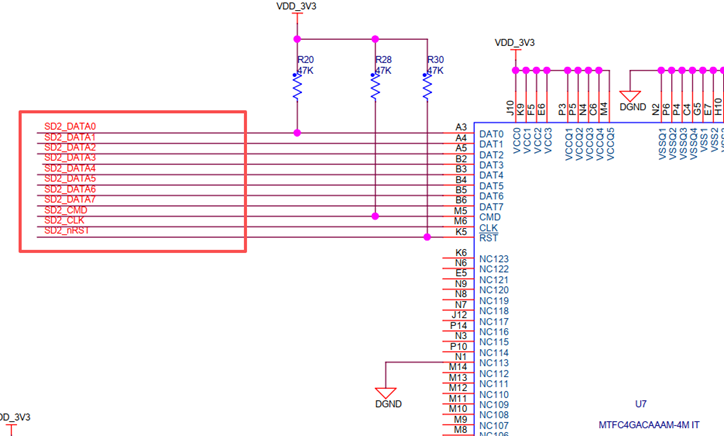Select the SD2_DATA1 net label

click(x=70, y=137)
